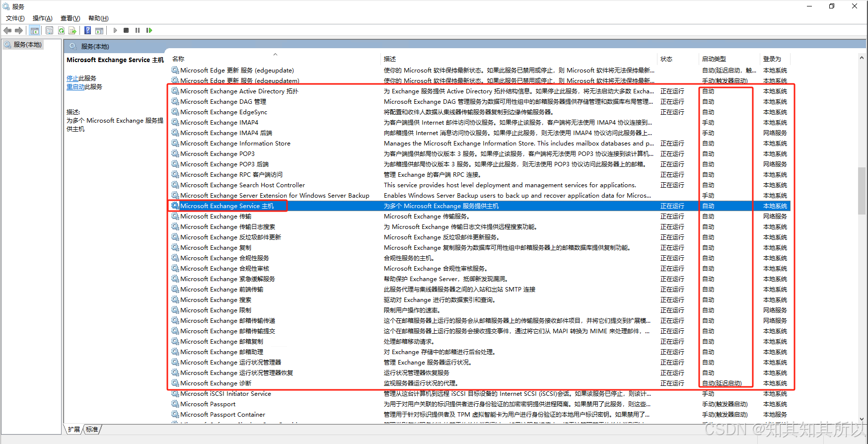Open the 文件(F) menu
The width and height of the screenshot is (868, 444).
click(15, 18)
